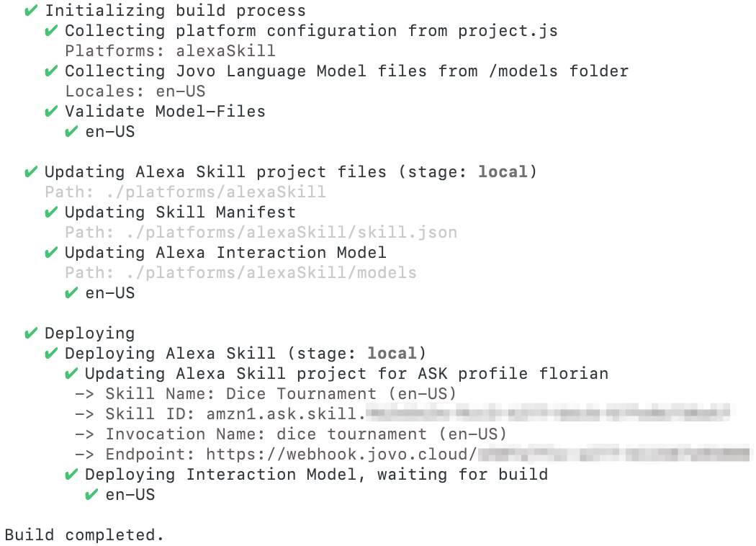Click checkmark beside Collecting Jovo Language Model files

[x=51, y=71]
